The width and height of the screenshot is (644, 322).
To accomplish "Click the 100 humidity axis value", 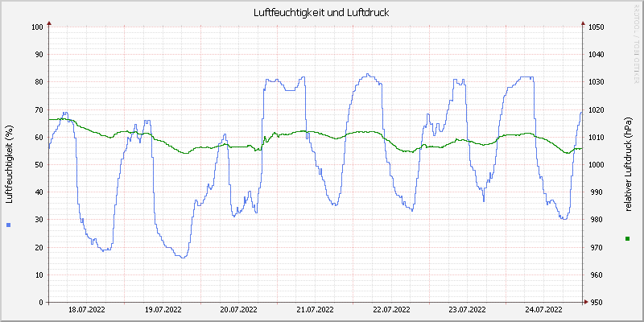I will (37, 27).
